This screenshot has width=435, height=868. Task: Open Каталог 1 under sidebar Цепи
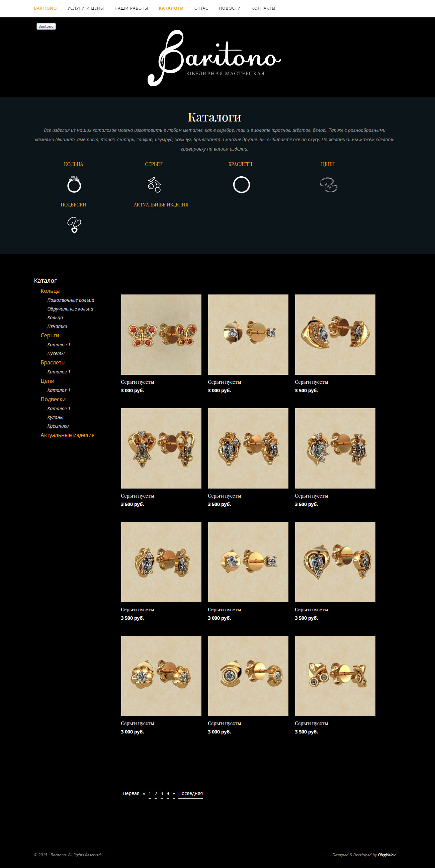59,390
